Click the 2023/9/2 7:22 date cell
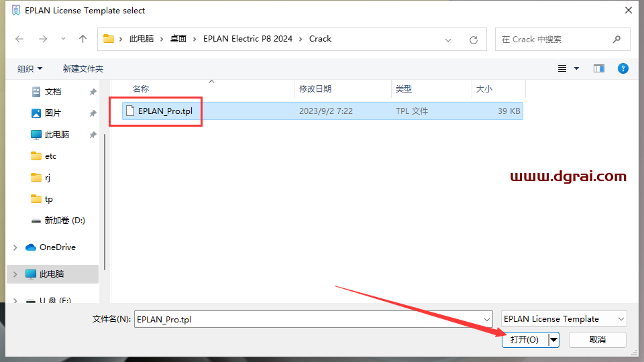 pos(326,111)
